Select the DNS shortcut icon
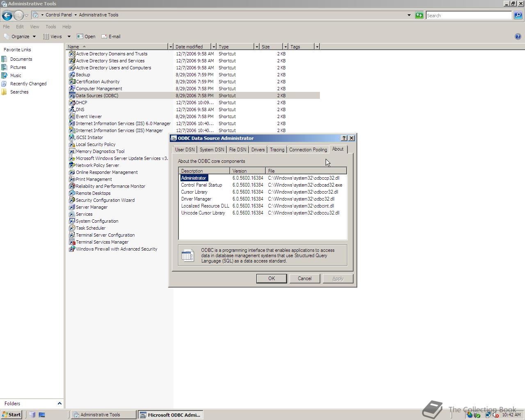This screenshot has height=420, width=525. point(72,110)
